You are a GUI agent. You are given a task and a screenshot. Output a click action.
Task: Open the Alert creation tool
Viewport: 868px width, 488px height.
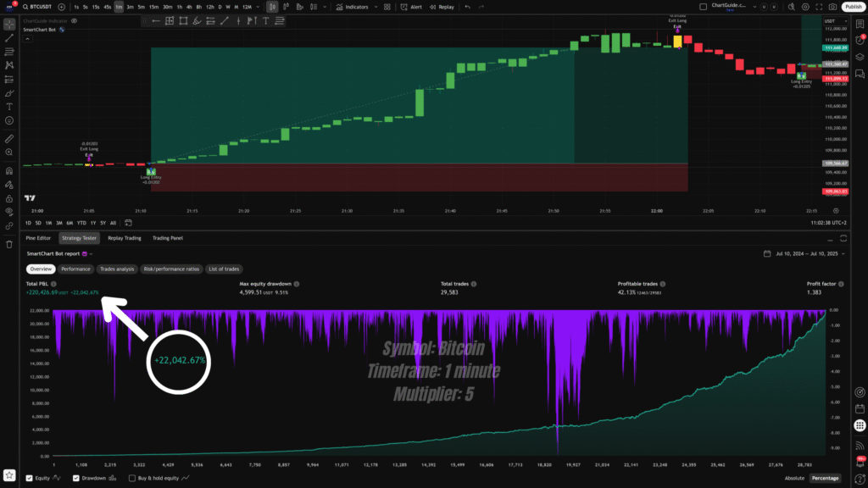(411, 7)
